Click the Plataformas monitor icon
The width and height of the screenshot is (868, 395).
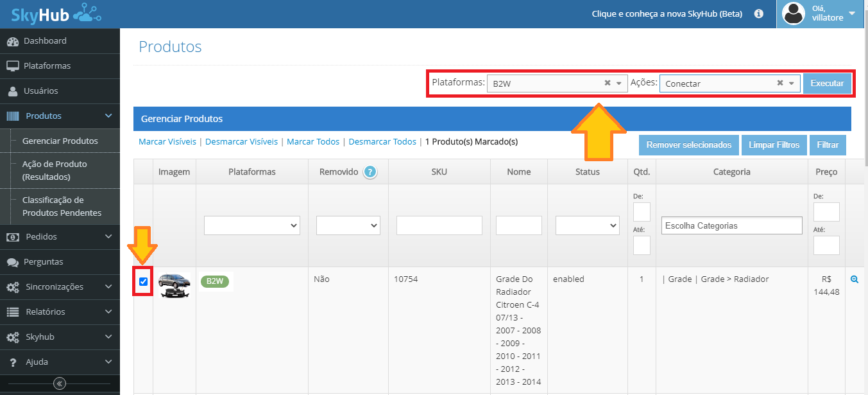[x=12, y=66]
